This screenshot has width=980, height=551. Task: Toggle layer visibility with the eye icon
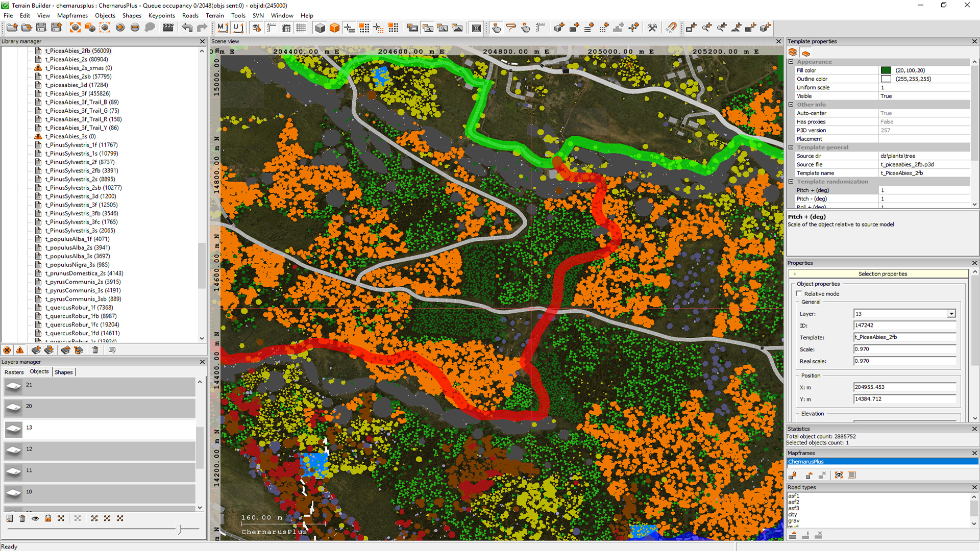click(35, 518)
